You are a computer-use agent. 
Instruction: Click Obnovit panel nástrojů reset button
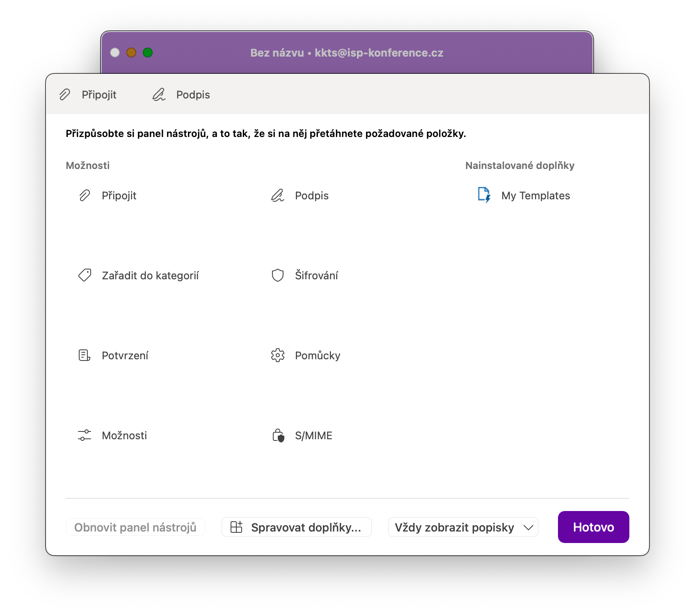click(x=135, y=527)
